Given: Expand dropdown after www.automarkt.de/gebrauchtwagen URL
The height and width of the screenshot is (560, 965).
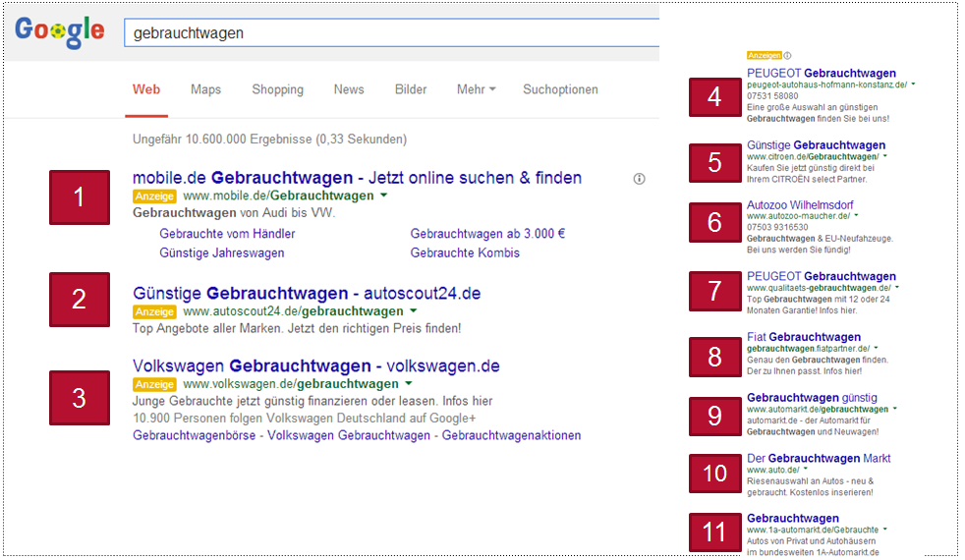Looking at the screenshot, I should point(894,409).
